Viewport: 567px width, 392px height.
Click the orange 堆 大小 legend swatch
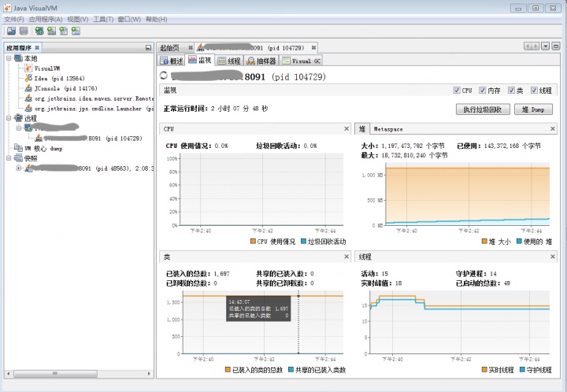pos(484,242)
